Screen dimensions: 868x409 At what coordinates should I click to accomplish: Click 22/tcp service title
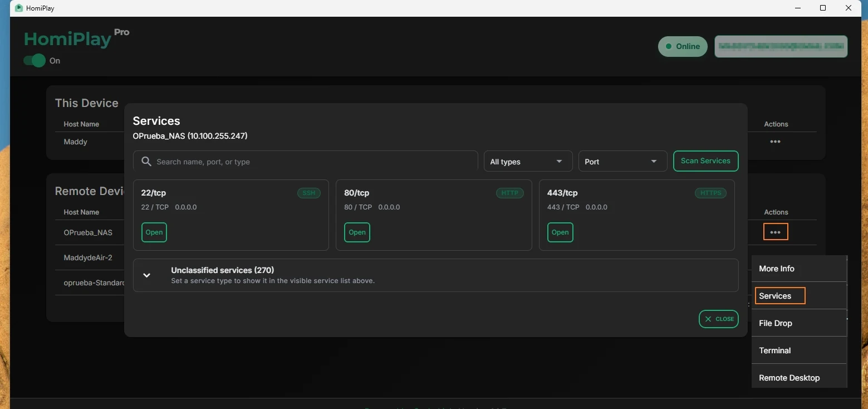tap(154, 193)
